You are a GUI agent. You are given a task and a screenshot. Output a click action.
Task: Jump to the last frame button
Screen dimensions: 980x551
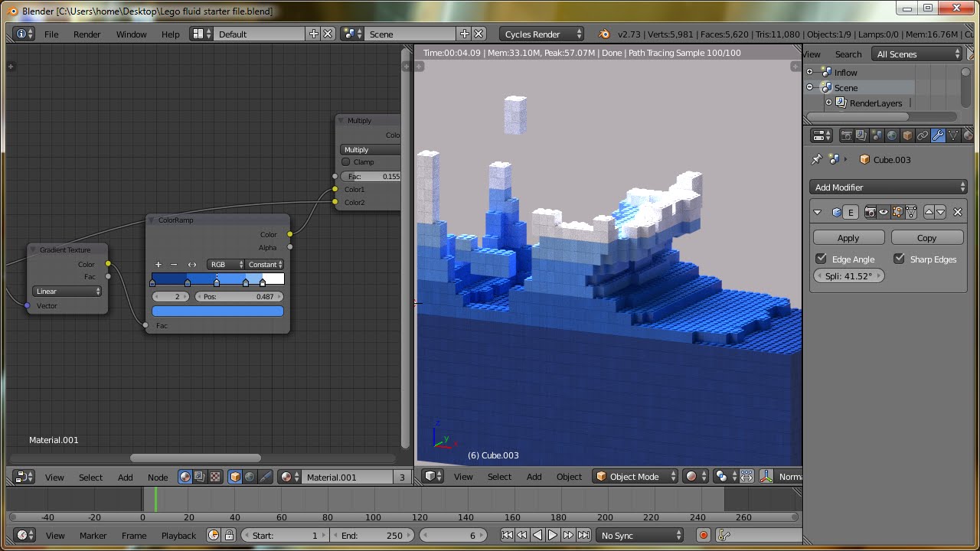point(583,535)
